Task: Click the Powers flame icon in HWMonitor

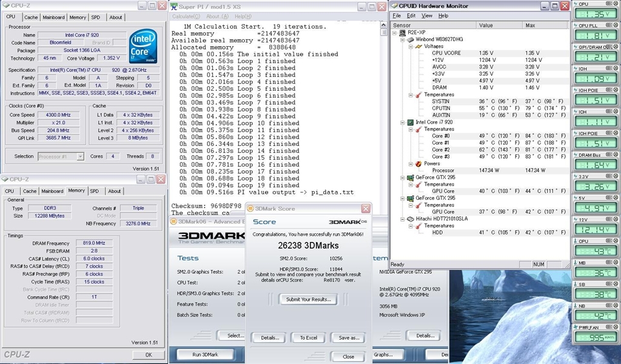Action: (418, 164)
